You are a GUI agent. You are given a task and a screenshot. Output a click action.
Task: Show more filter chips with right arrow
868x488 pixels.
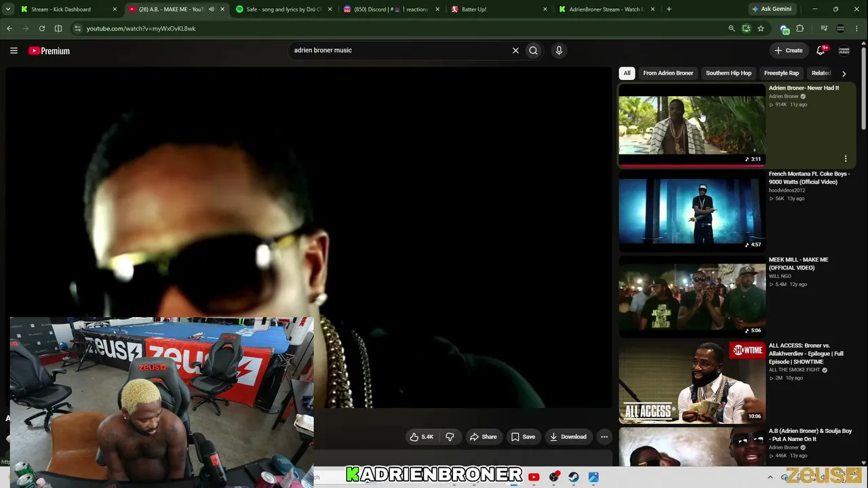tap(844, 73)
